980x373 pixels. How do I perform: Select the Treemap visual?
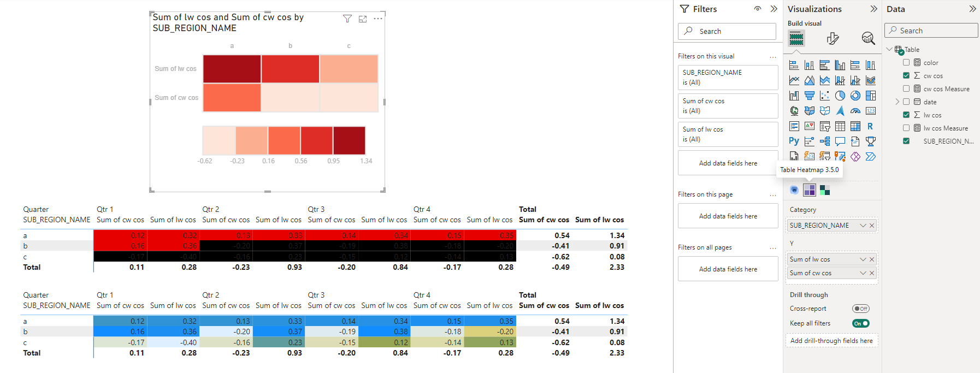(x=871, y=96)
